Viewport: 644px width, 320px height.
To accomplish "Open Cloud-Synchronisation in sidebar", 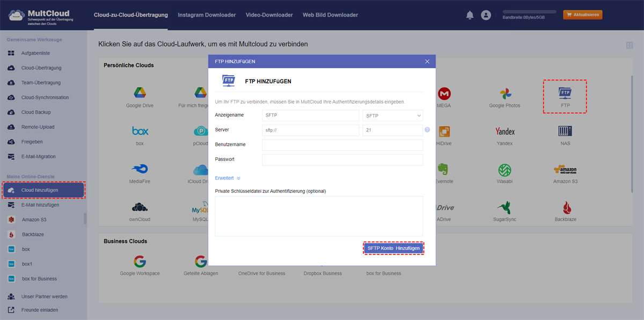I will click(45, 98).
